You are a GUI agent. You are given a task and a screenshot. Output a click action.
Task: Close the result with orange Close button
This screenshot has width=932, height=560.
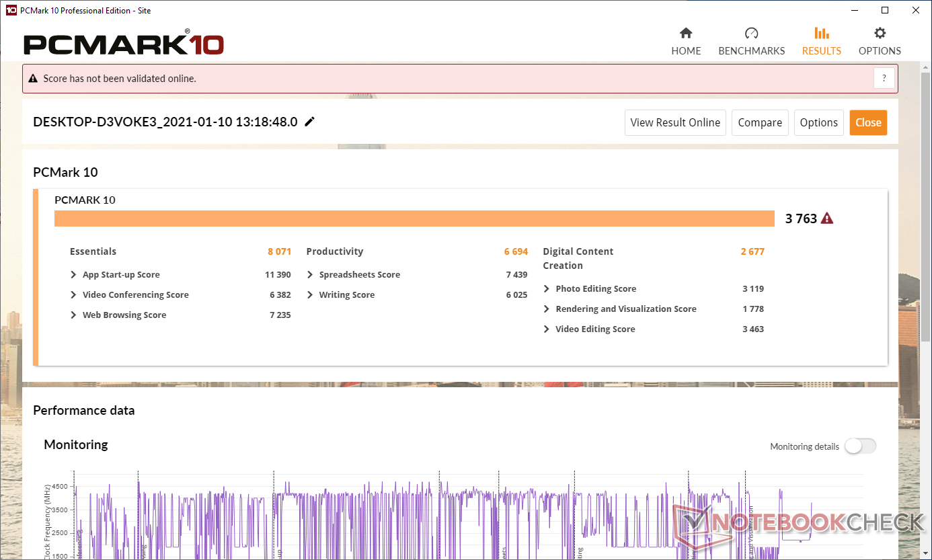click(x=868, y=122)
